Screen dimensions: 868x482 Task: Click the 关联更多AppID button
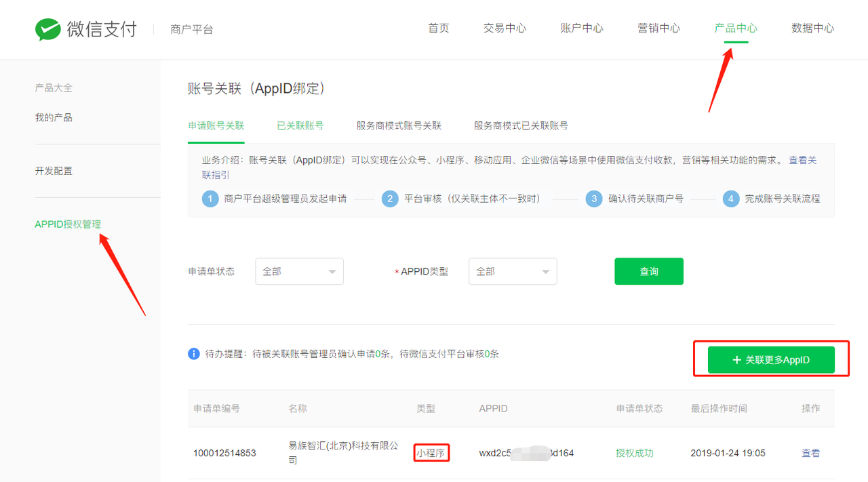(771, 360)
